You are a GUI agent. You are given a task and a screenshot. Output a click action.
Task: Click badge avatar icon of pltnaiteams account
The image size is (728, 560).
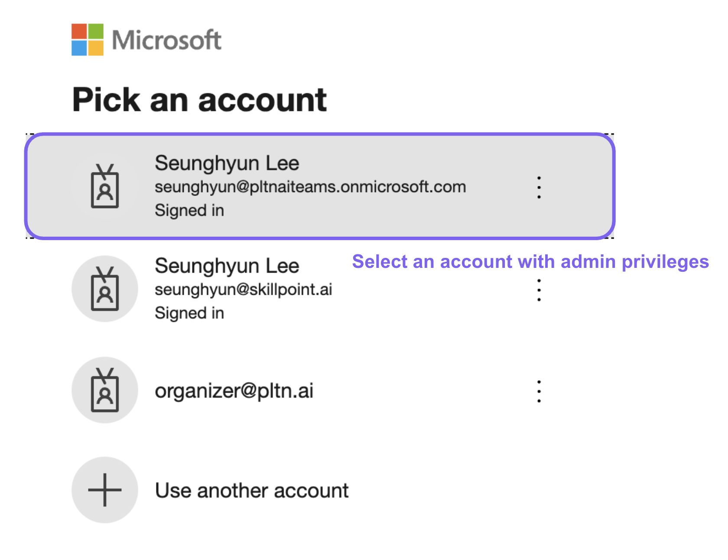pos(105,186)
